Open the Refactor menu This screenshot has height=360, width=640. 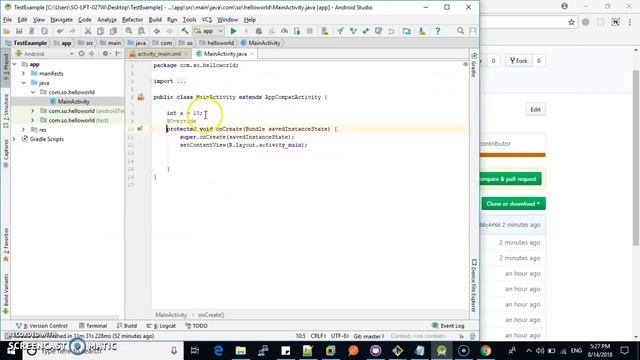pos(132,20)
